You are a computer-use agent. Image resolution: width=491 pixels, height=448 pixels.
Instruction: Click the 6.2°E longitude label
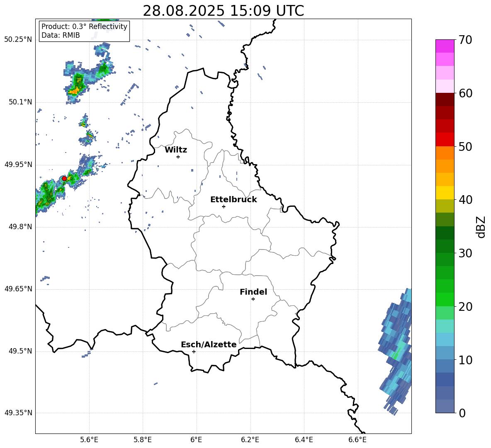(x=250, y=440)
